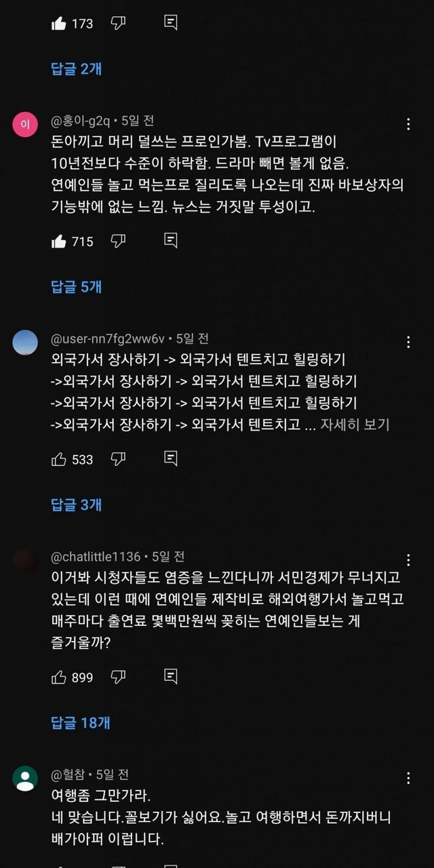Open options menu for @홍이-g2q comment
This screenshot has width=434, height=868.
tap(408, 124)
